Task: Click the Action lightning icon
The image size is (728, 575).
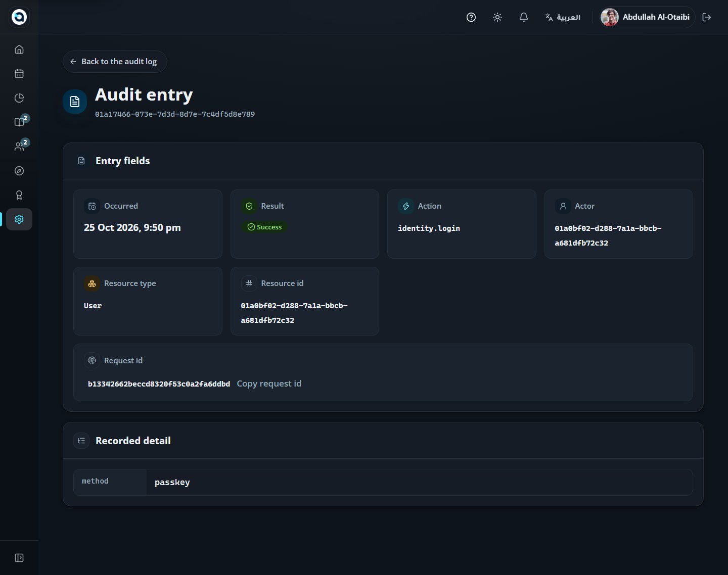Action: point(406,206)
